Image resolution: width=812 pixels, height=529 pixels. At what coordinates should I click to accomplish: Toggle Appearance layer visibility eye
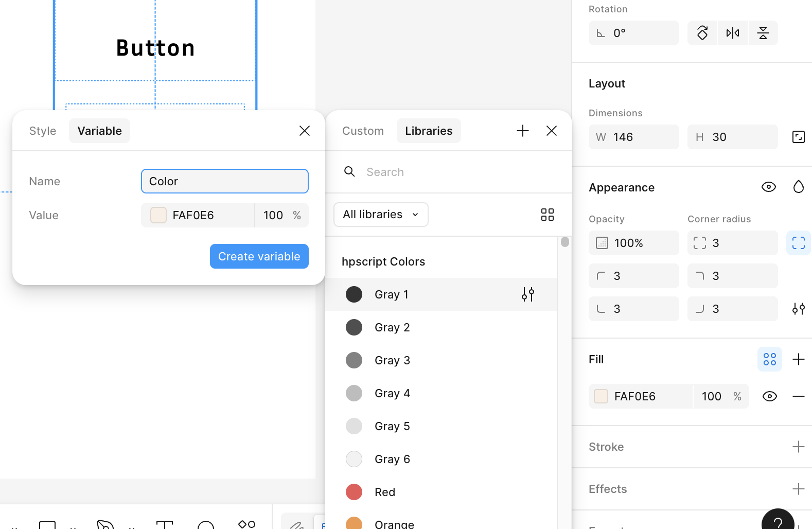(768, 187)
